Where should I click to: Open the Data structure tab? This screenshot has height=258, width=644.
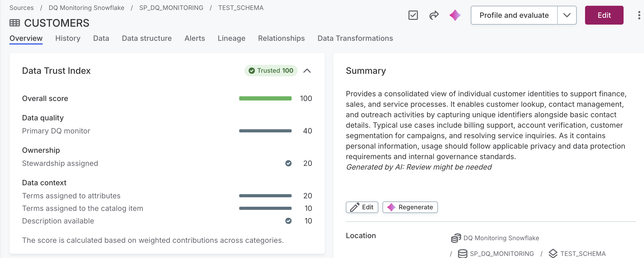[147, 38]
